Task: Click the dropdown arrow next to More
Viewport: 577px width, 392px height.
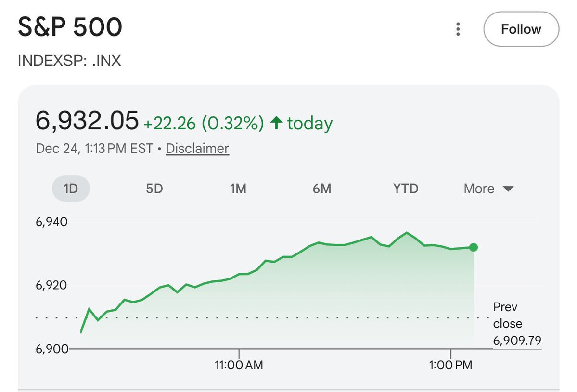Action: coord(508,189)
